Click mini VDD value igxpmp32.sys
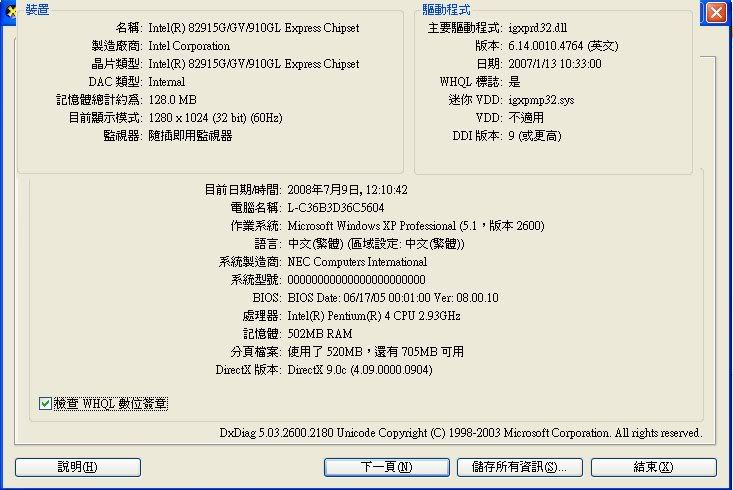The height and width of the screenshot is (490, 733). 541,100
